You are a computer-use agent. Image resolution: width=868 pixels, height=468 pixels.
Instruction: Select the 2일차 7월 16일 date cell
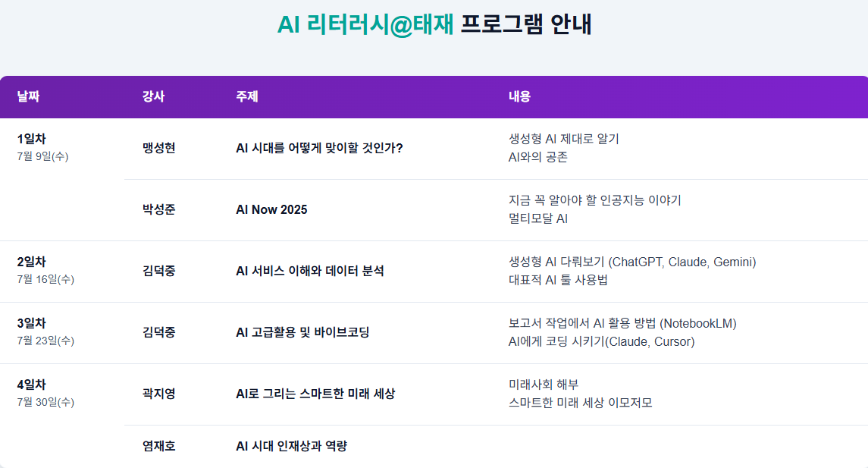click(45, 270)
